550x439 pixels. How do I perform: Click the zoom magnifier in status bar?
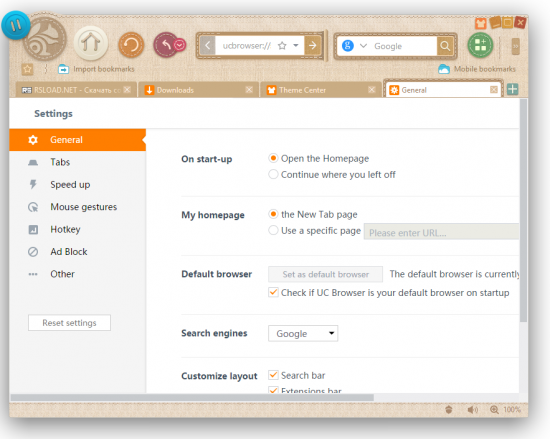(x=494, y=410)
